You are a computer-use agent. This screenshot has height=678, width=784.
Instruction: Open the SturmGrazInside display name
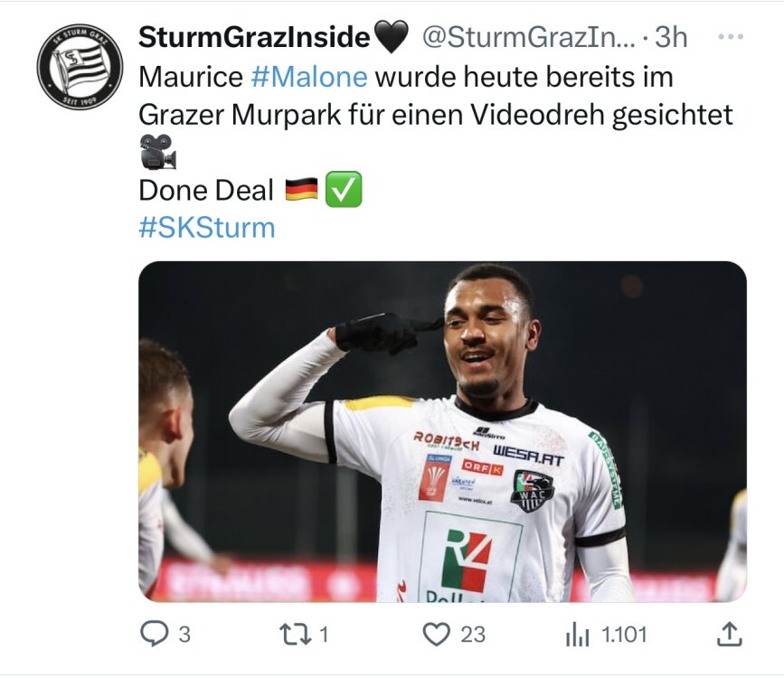click(254, 37)
